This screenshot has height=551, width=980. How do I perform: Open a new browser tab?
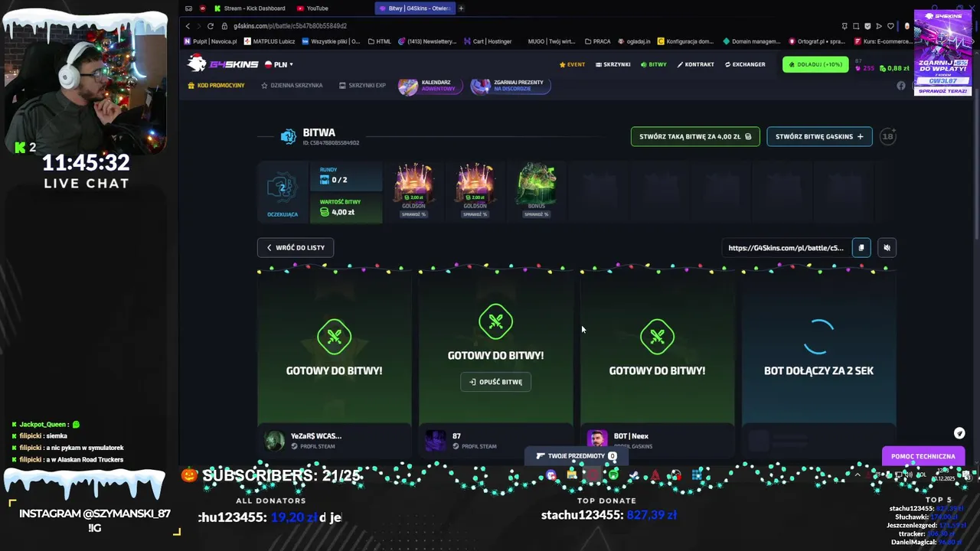pos(461,8)
